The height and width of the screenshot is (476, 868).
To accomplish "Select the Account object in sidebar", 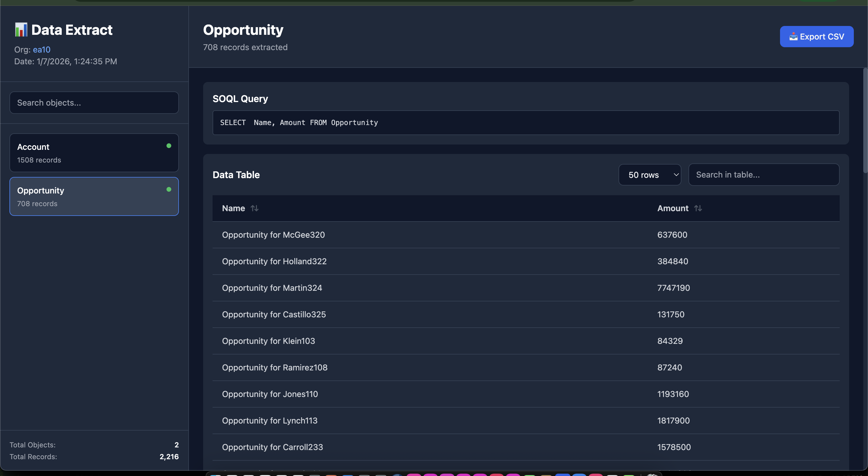I will (x=94, y=153).
